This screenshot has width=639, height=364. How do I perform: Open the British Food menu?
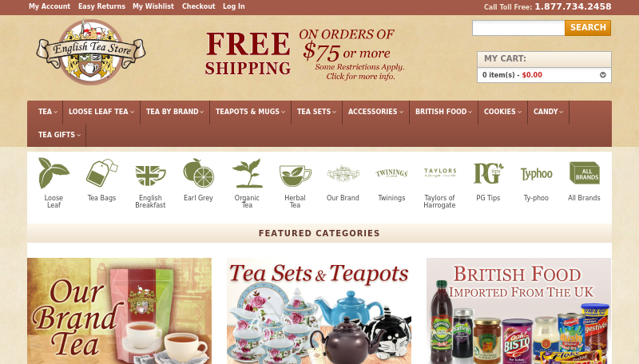coord(443,112)
